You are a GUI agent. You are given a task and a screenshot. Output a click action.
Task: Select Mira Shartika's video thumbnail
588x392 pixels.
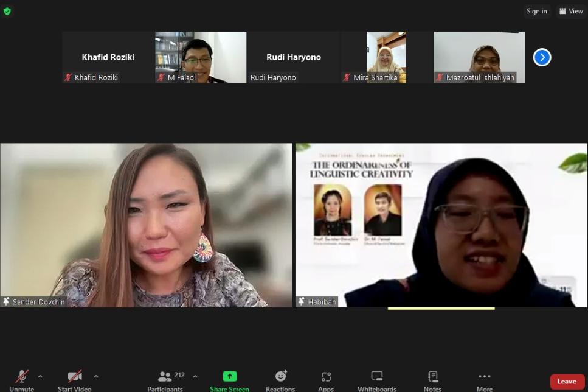[387, 57]
